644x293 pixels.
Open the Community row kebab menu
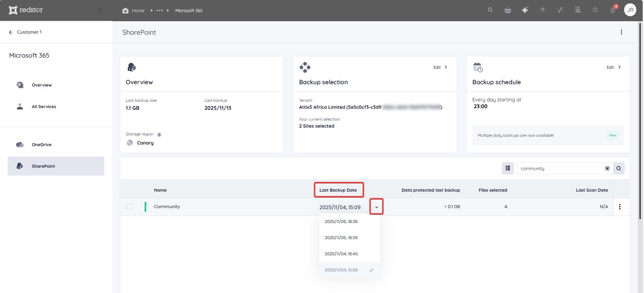point(619,207)
